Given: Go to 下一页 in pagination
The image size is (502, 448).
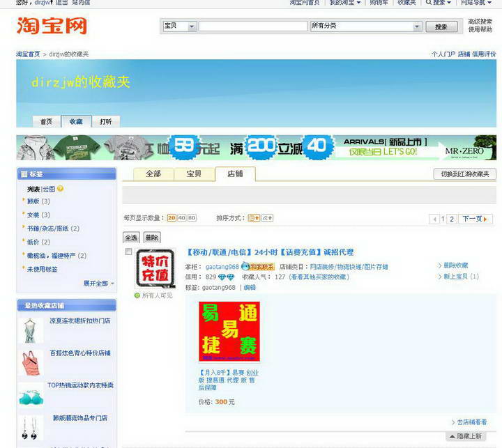Looking at the screenshot, I should pyautogui.click(x=475, y=219).
